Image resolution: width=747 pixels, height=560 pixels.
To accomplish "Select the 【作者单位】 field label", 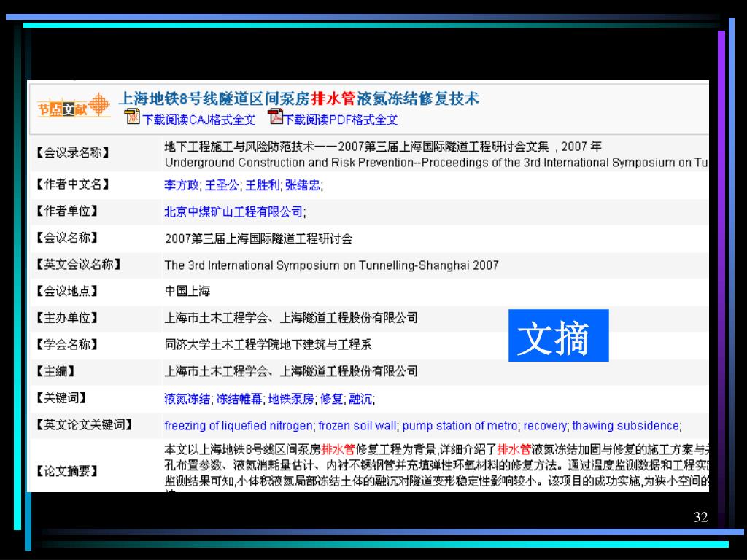I will 67,211.
